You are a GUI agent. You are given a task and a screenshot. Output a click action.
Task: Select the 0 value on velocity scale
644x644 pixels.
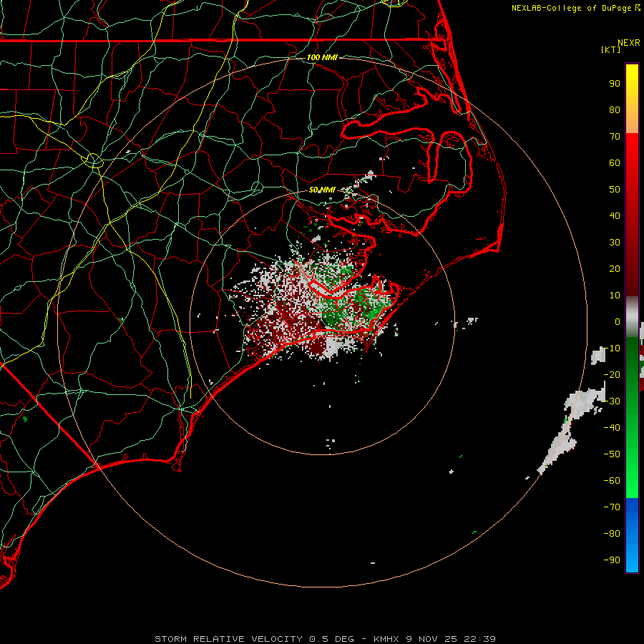618,321
